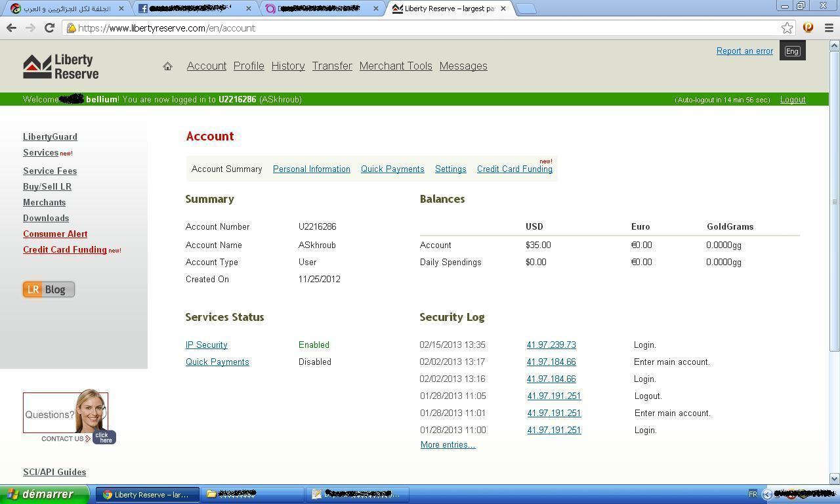840x504 pixels.
Task: Open Consumer Alert in the sidebar
Action: [x=55, y=234]
